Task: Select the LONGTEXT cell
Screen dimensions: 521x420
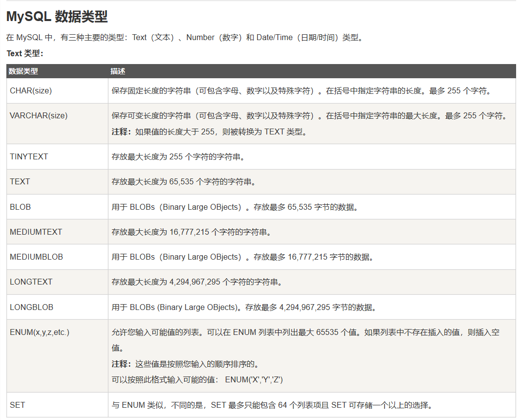Action: coord(57,282)
